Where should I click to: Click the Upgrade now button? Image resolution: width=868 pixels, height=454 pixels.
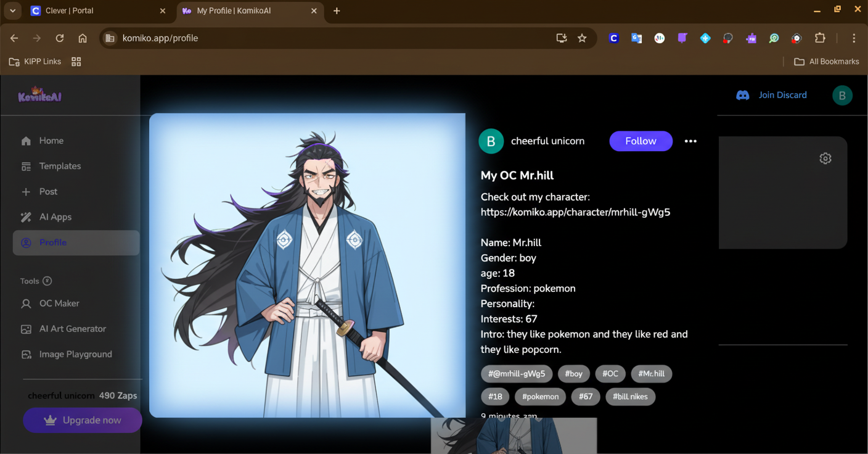(83, 420)
